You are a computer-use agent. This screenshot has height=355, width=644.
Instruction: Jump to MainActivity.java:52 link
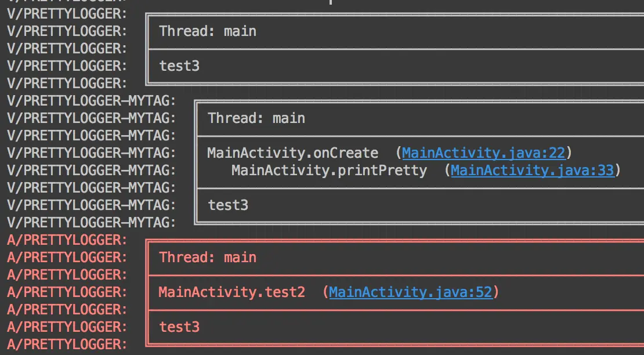click(410, 292)
